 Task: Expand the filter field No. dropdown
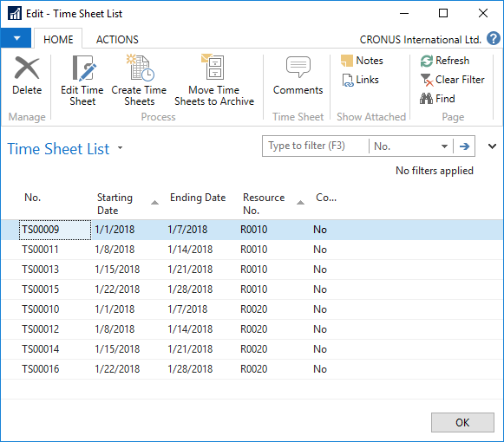click(444, 146)
